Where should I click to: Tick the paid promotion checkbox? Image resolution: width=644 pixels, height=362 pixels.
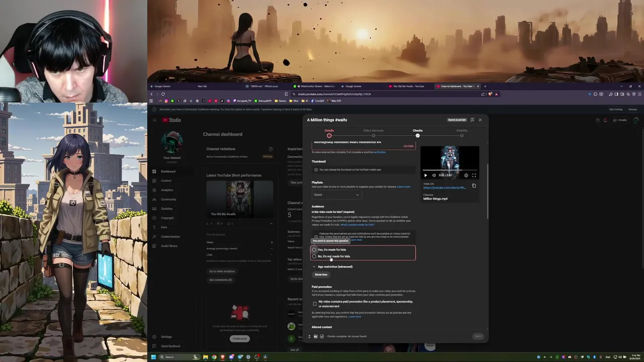click(315, 304)
